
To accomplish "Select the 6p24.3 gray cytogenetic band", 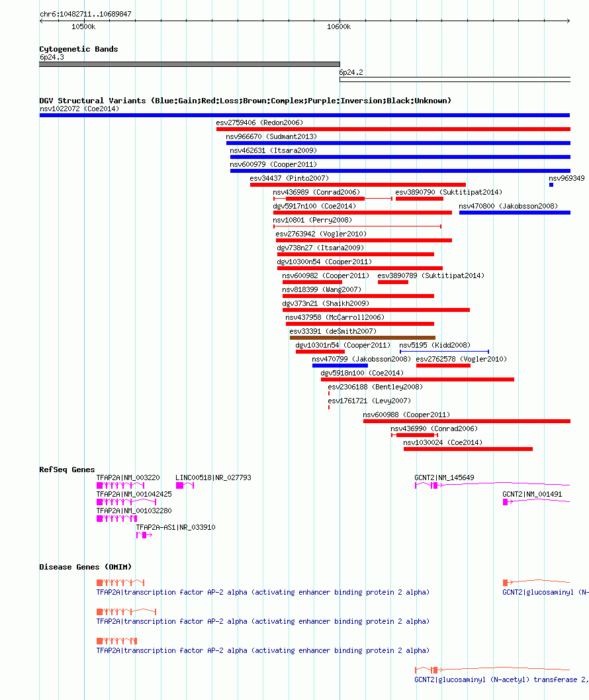I will 190,64.
